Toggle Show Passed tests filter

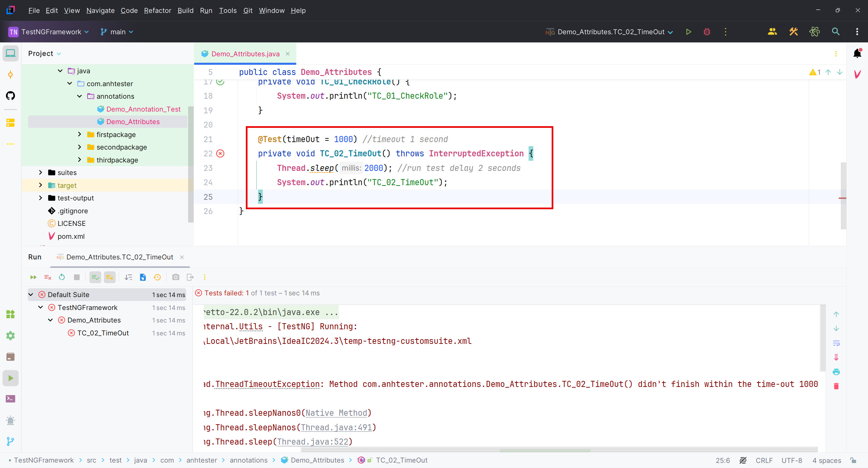click(x=95, y=277)
